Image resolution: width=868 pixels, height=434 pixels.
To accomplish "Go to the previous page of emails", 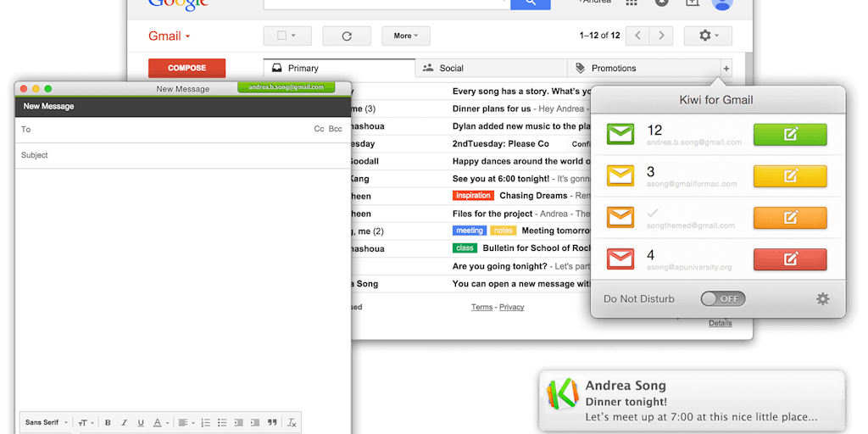I will click(x=637, y=36).
